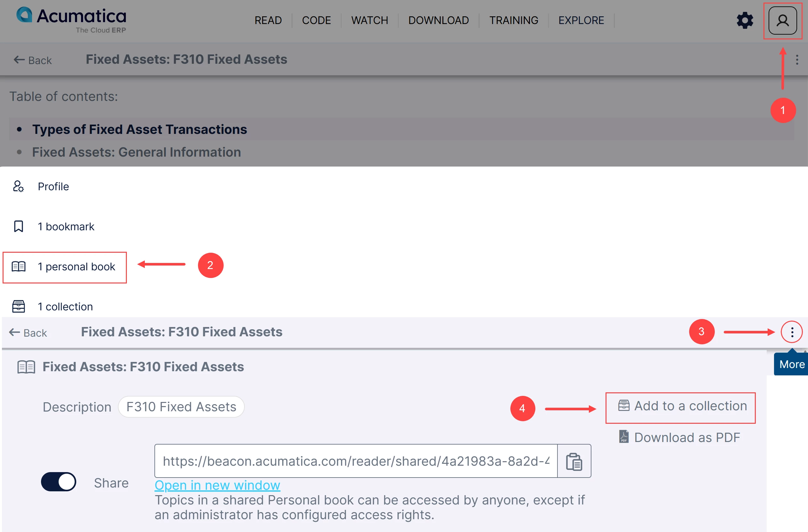Viewport: 808px width, 532px height.
Task: Go Back from the lower book header
Action: pyautogui.click(x=28, y=333)
